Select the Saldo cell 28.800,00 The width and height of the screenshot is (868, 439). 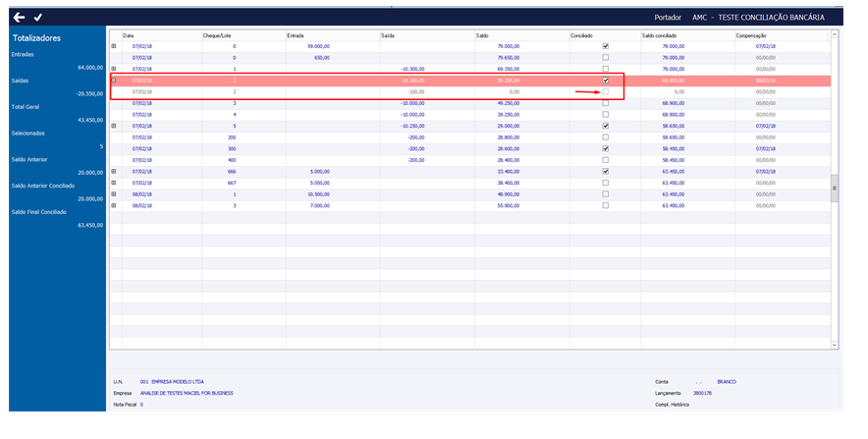509,137
